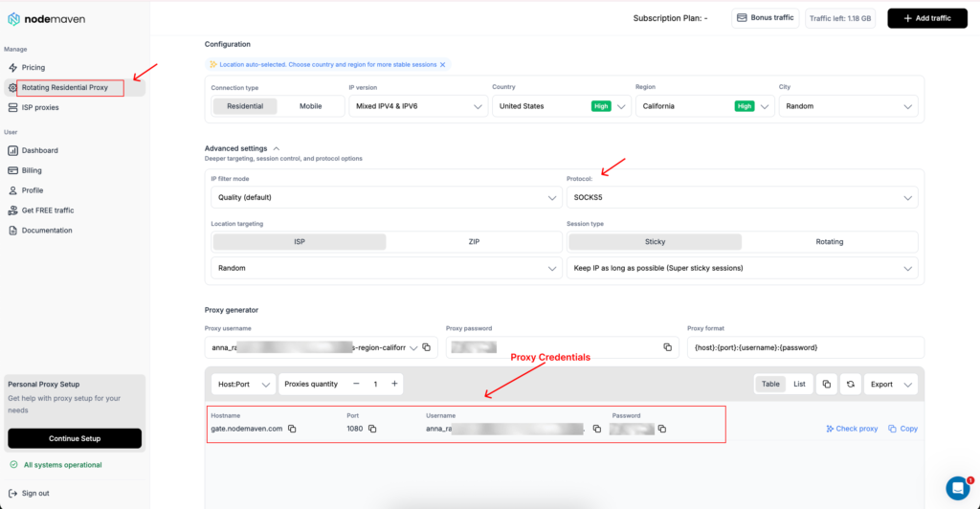Click Check proxy link
980x509 pixels.
(852, 429)
